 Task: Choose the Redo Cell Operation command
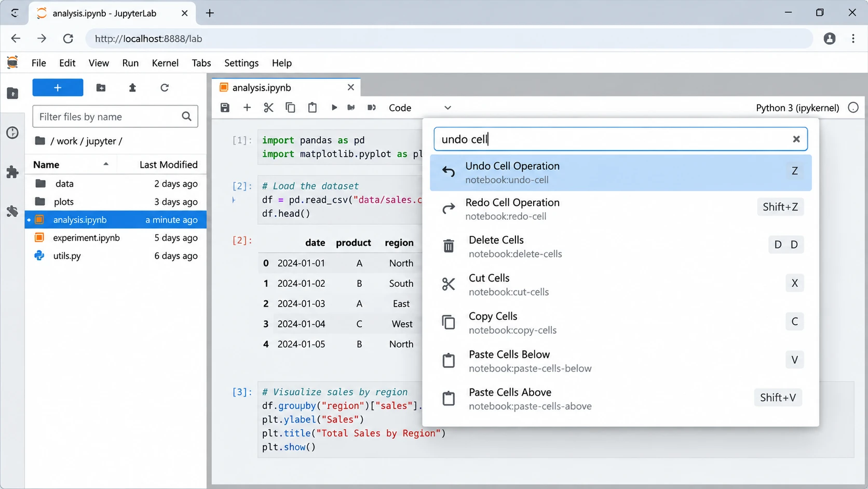621,209
